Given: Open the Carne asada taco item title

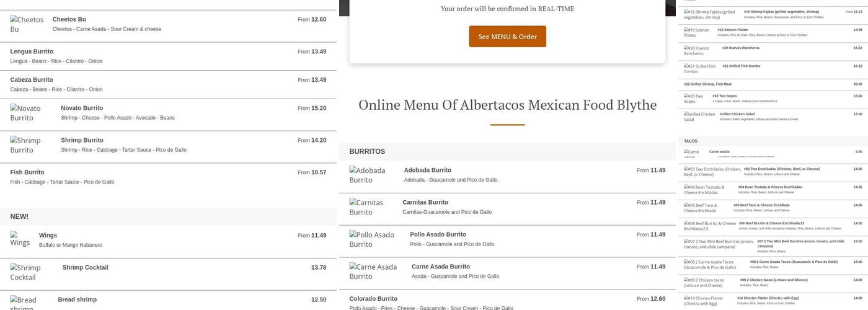Looking at the screenshot, I should point(719,152).
